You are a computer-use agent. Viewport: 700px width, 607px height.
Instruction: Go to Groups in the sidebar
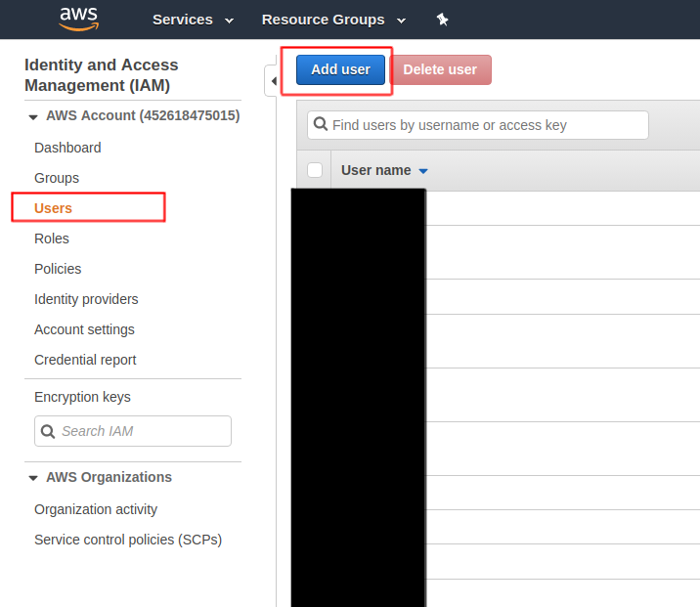pos(57,178)
